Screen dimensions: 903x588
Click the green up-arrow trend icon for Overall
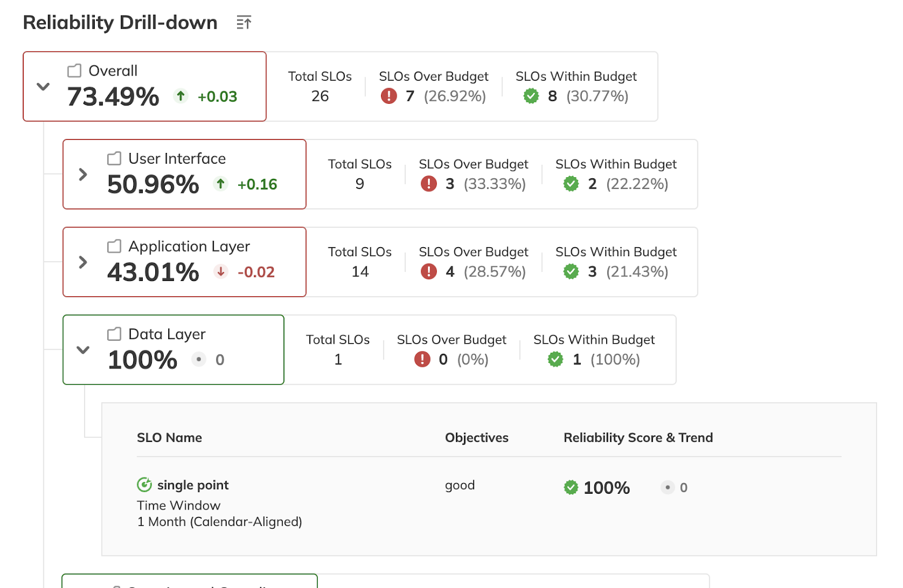coord(181,96)
